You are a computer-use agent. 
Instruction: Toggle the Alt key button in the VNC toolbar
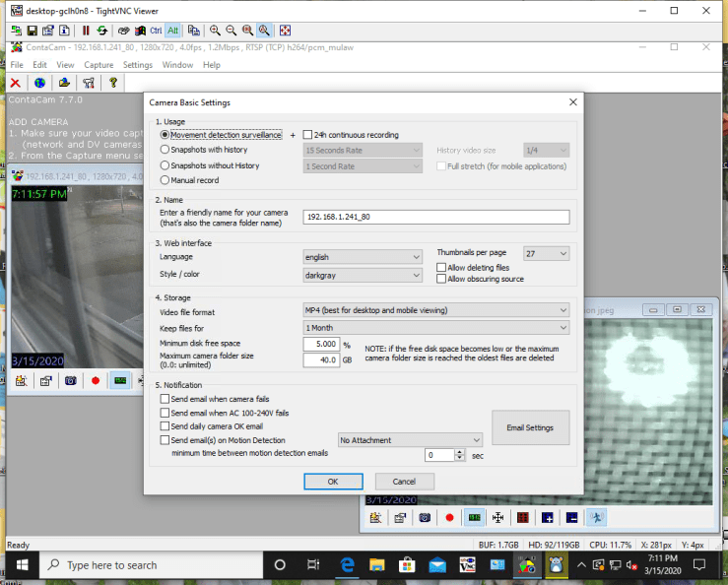[x=172, y=31]
